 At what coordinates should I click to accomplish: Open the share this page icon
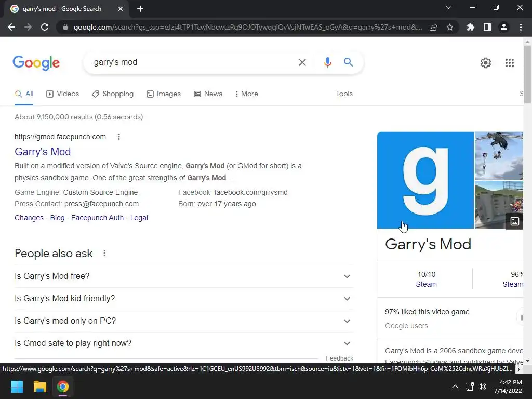coord(433,27)
